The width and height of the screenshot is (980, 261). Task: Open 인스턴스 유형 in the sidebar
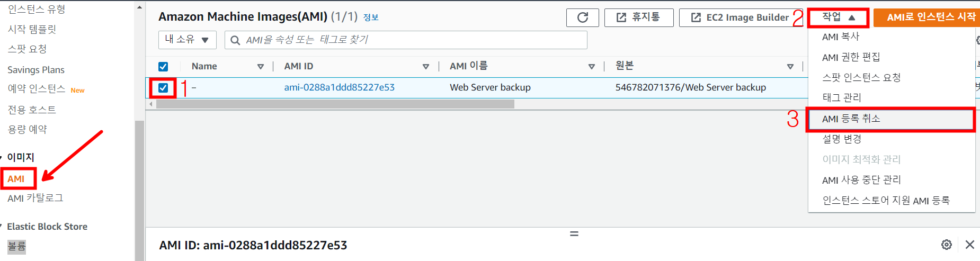tap(37, 9)
